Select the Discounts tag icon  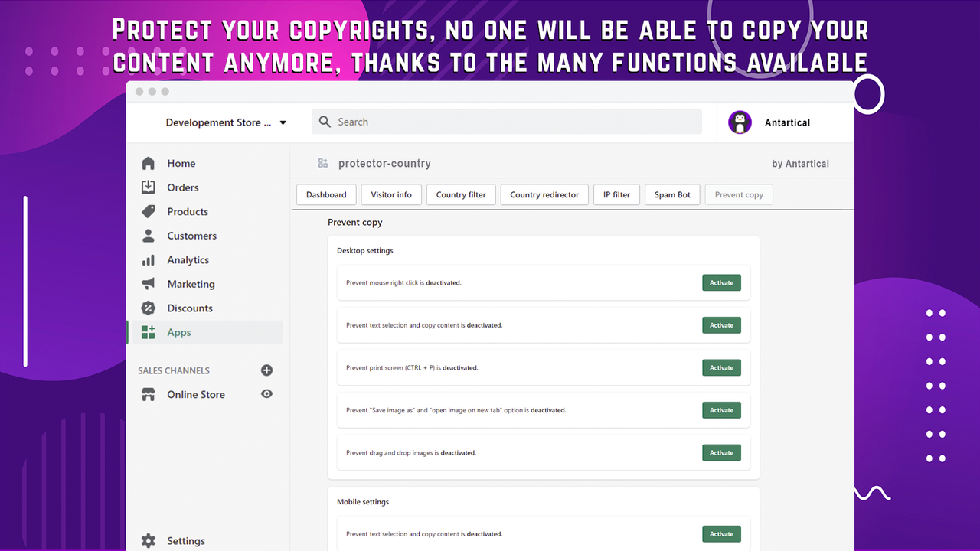148,308
